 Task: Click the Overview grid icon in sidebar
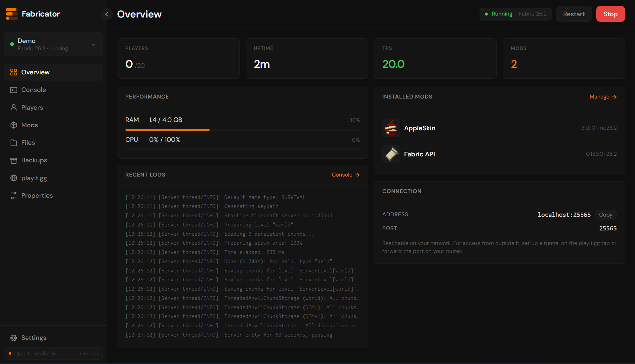click(x=14, y=72)
